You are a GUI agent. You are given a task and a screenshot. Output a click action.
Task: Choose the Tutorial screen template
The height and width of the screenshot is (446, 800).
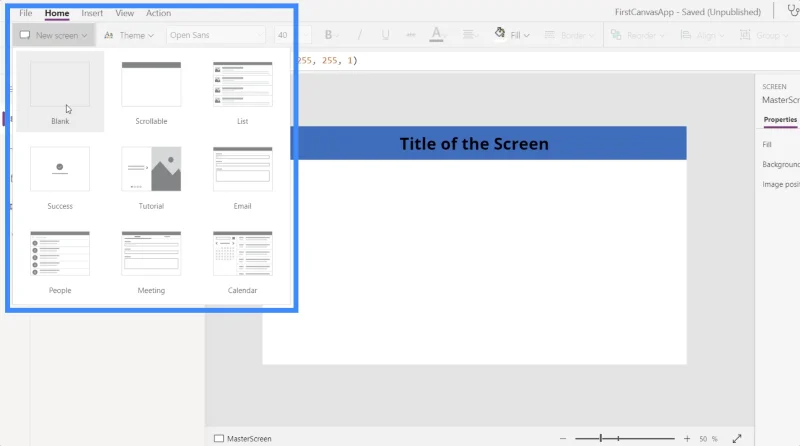click(x=151, y=177)
